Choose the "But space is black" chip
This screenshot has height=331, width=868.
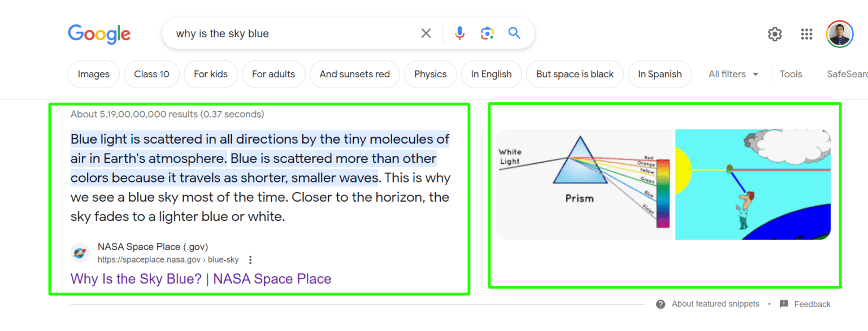(x=575, y=74)
